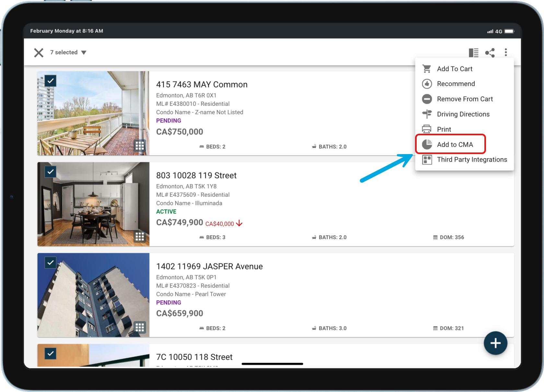Screen dimensions: 544x392
Task: Open the share icon in the toolbar
Action: click(x=490, y=52)
